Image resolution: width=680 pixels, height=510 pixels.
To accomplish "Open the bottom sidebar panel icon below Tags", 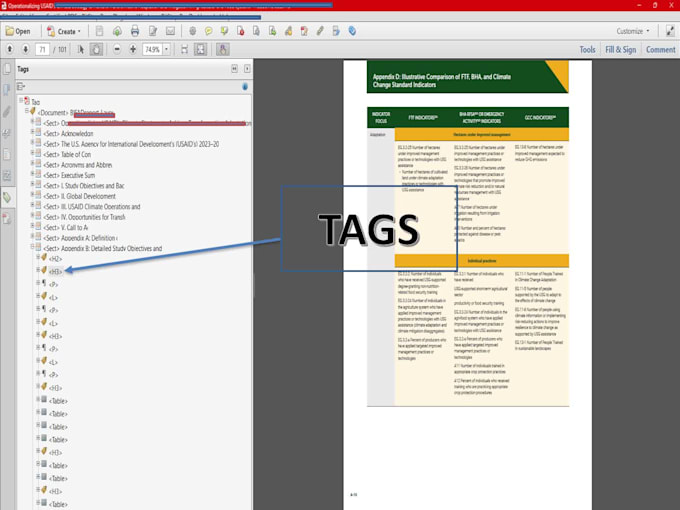I will coord(7,219).
